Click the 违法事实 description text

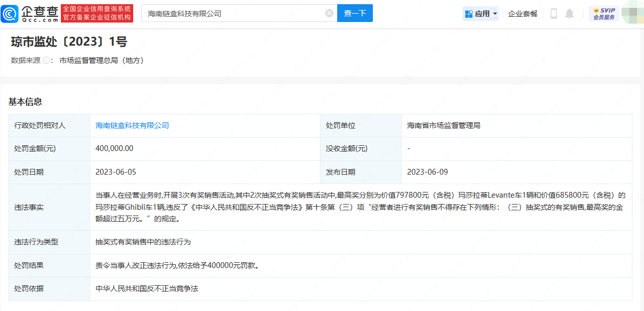pos(360,207)
